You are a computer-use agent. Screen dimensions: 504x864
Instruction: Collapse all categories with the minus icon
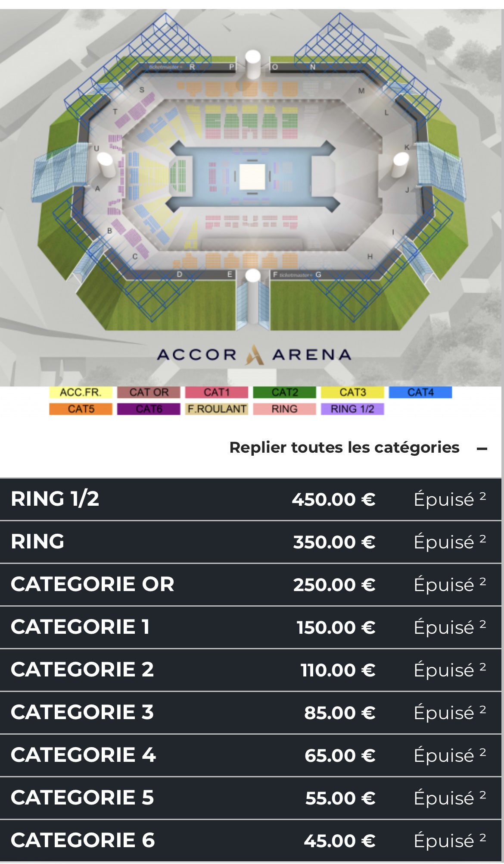482,449
